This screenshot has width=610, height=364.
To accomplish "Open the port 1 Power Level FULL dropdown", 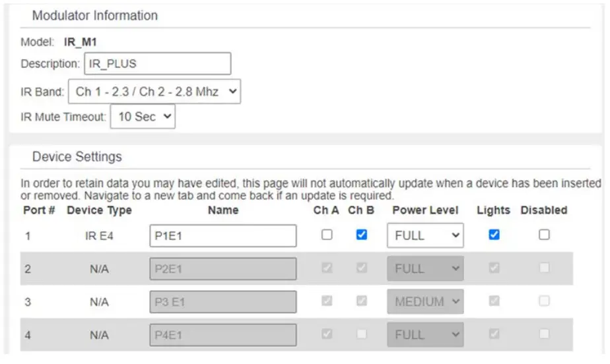I will (424, 235).
